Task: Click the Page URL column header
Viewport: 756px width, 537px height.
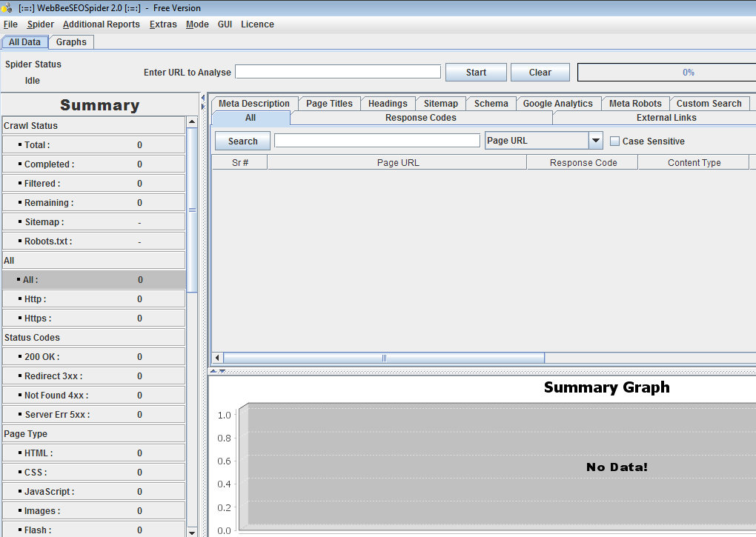Action: click(x=398, y=163)
